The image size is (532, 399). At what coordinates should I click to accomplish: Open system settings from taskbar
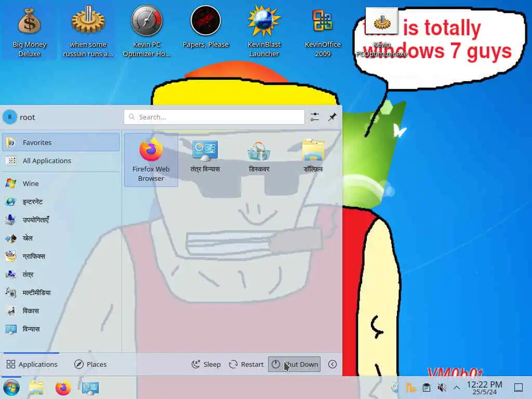tap(90, 388)
